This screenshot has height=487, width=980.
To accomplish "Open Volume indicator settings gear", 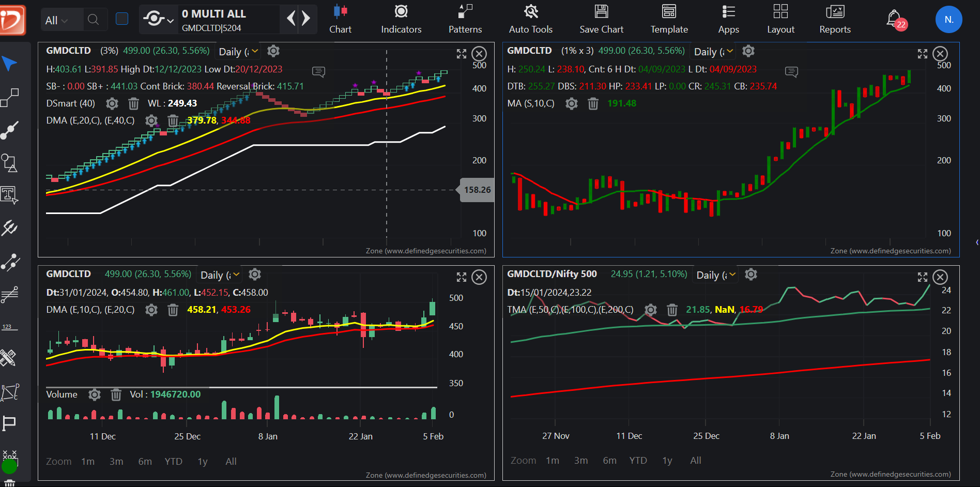I will pyautogui.click(x=95, y=395).
